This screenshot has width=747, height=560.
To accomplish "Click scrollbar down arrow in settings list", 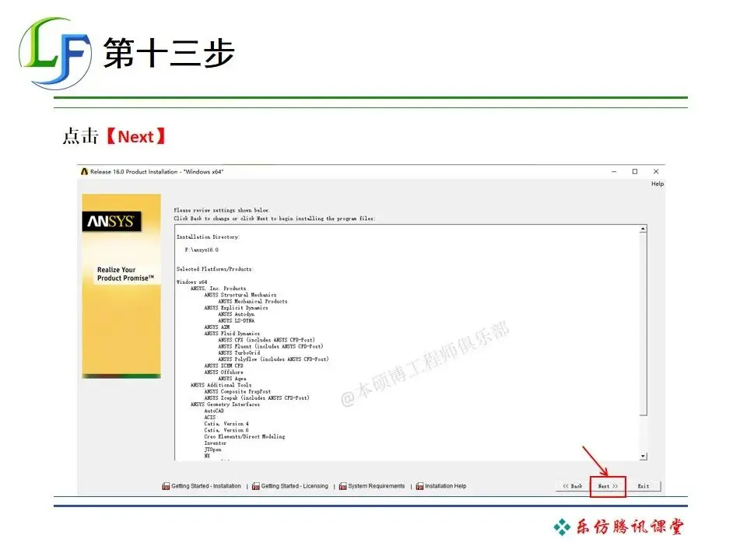I will pos(644,457).
